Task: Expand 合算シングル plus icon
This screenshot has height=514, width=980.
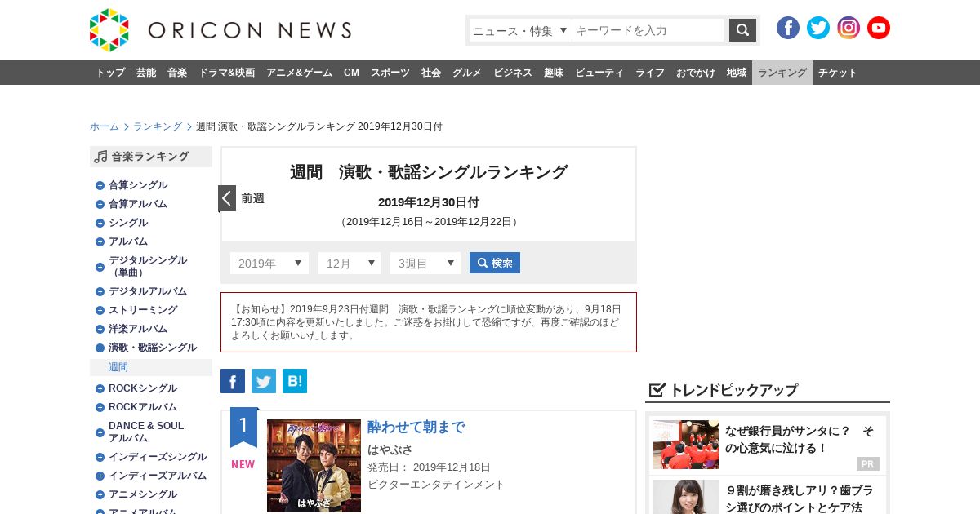Action: click(100, 185)
